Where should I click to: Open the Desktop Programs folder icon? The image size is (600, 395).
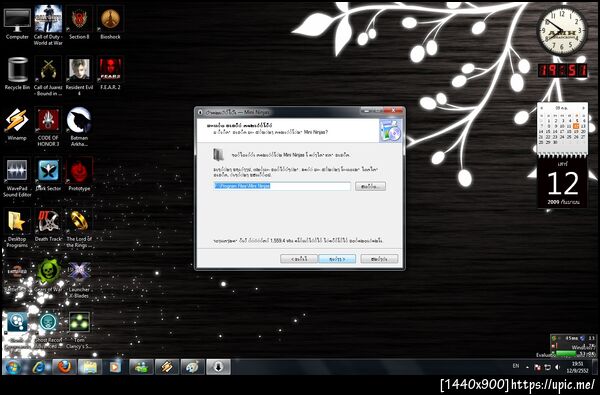click(x=17, y=228)
